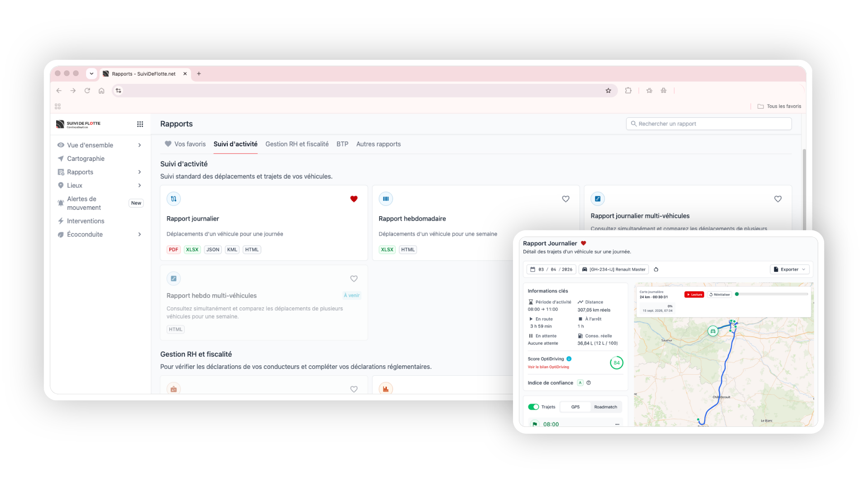Favorite the Rapport hebdomadaire report
This screenshot has width=868, height=489.
pos(566,199)
